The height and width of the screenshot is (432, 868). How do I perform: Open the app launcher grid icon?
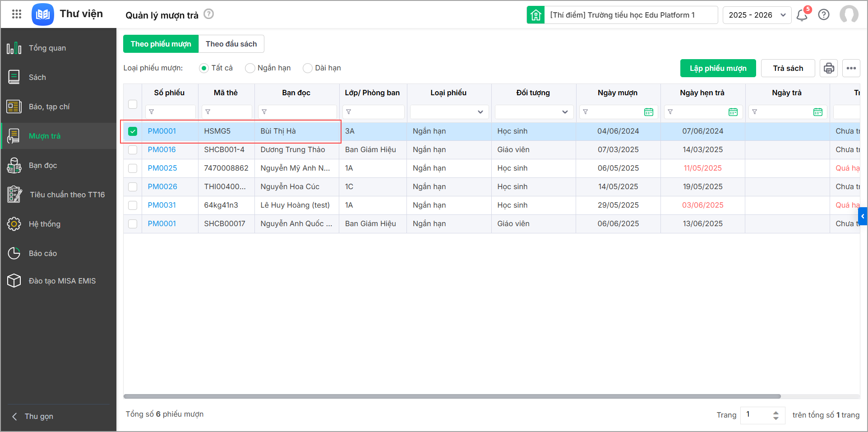[x=17, y=14]
